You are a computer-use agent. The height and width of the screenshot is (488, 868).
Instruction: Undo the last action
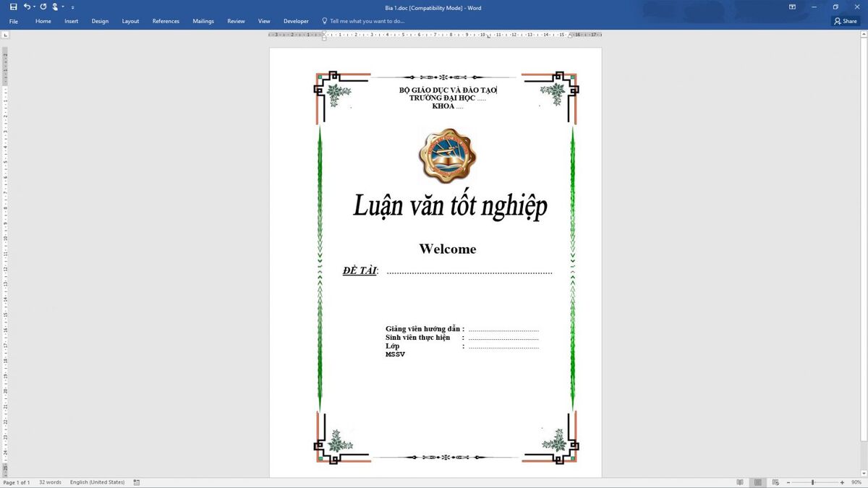pyautogui.click(x=27, y=7)
